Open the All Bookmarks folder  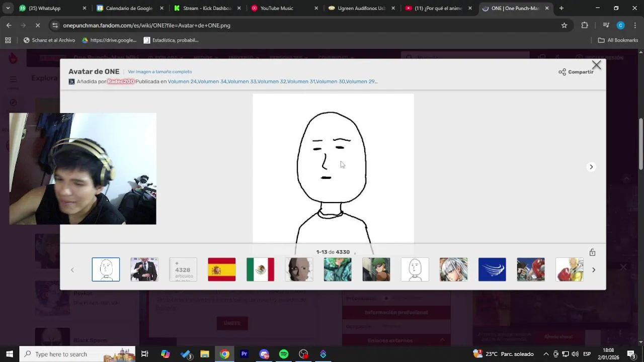[x=618, y=40]
